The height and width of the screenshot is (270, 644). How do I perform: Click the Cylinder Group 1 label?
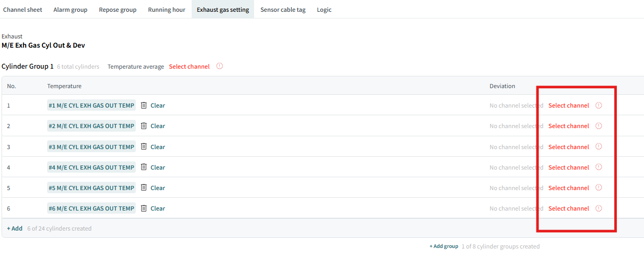pos(28,67)
